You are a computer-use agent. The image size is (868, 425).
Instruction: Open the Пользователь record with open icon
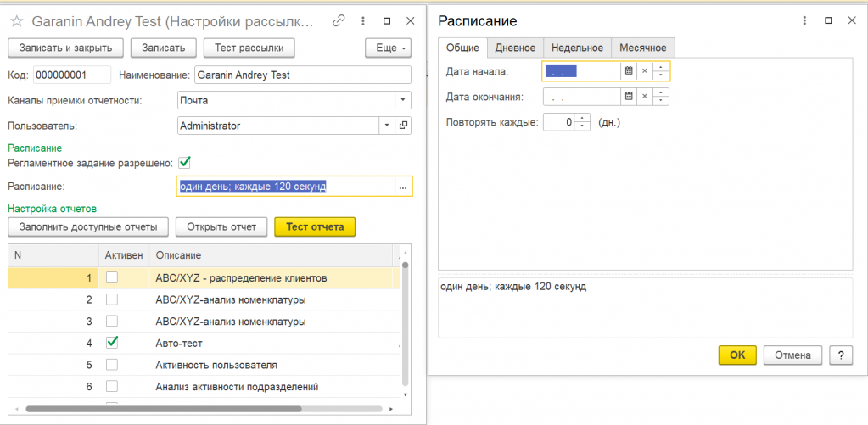point(403,126)
